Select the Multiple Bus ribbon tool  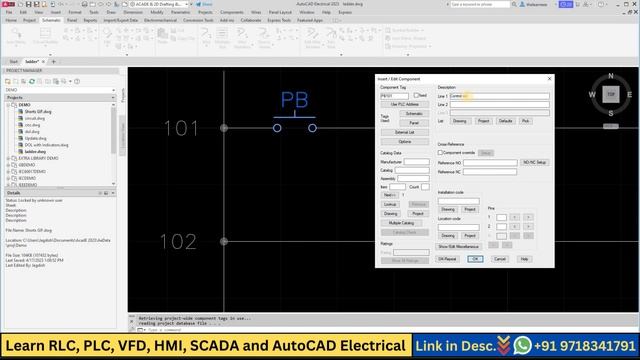pyautogui.click(x=222, y=38)
